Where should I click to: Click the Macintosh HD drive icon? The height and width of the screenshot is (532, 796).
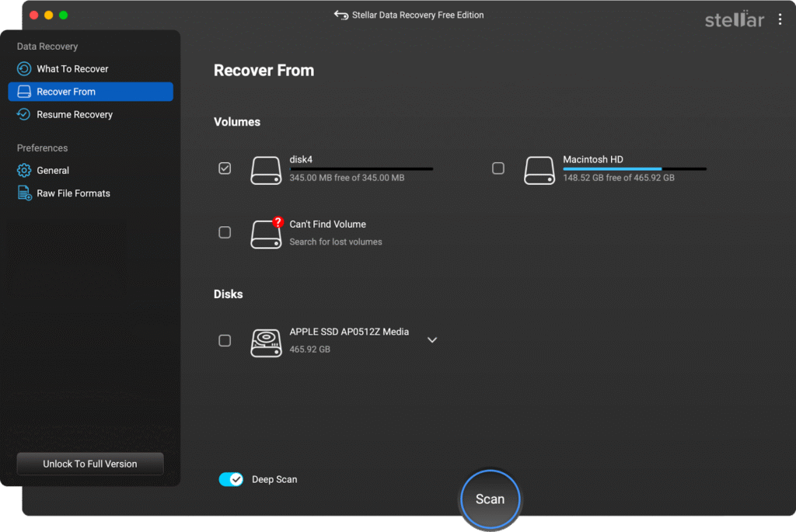(x=539, y=169)
